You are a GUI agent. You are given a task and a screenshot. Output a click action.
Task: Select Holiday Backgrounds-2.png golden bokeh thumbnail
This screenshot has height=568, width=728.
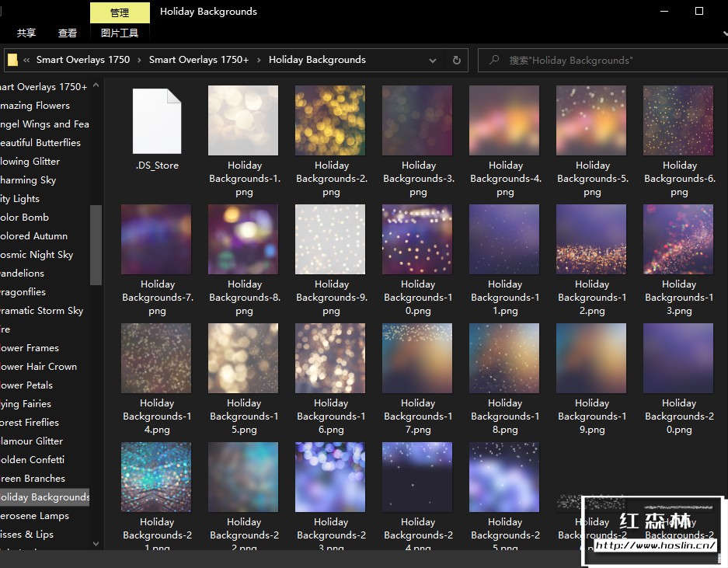click(x=331, y=120)
